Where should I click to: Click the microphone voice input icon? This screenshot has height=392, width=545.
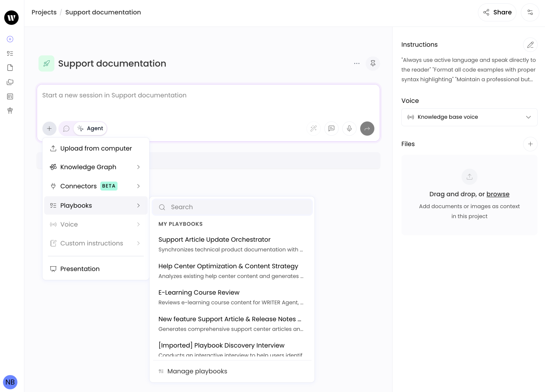pos(349,129)
